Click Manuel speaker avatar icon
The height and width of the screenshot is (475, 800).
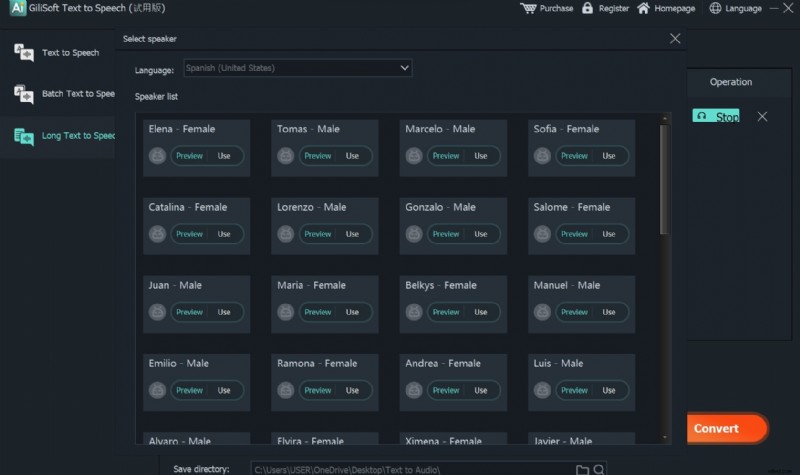tap(542, 312)
